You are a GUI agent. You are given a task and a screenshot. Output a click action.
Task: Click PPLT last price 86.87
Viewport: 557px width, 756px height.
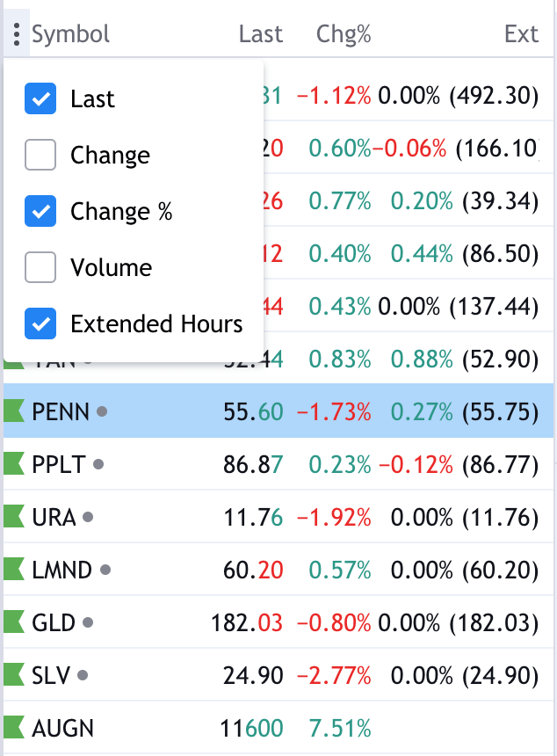click(253, 465)
